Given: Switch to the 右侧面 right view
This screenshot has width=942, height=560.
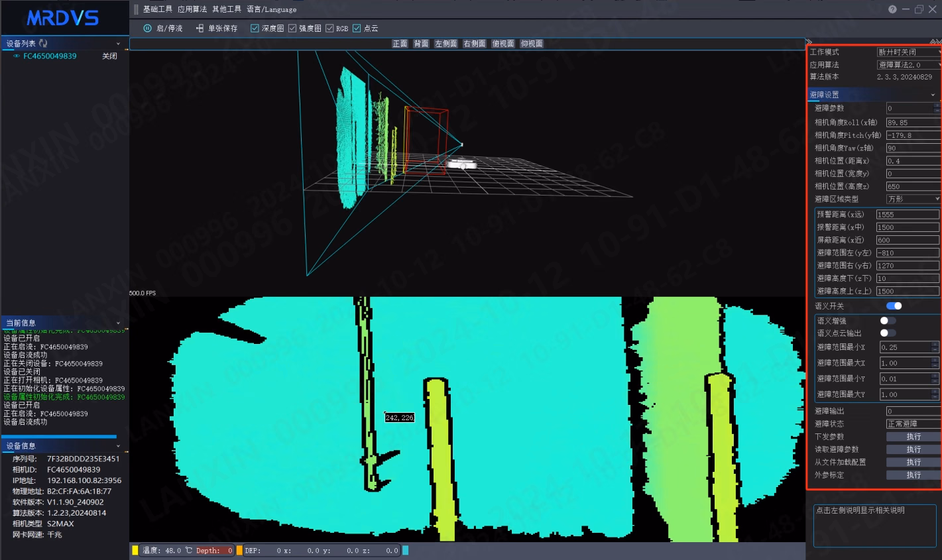Looking at the screenshot, I should pyautogui.click(x=475, y=44).
